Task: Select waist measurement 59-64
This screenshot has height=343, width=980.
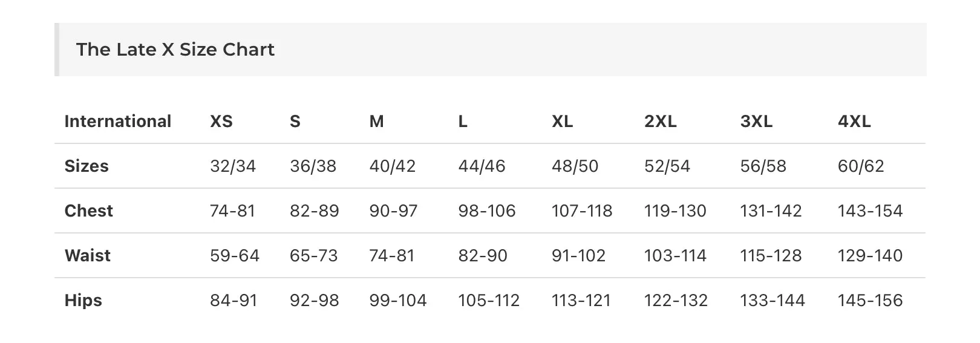Action: [x=235, y=256]
